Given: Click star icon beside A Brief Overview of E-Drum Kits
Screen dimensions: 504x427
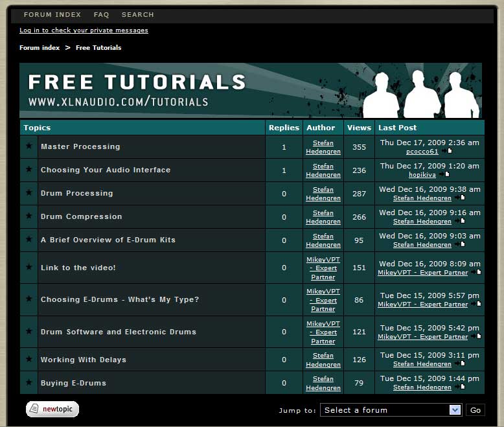Looking at the screenshot, I should [x=29, y=239].
